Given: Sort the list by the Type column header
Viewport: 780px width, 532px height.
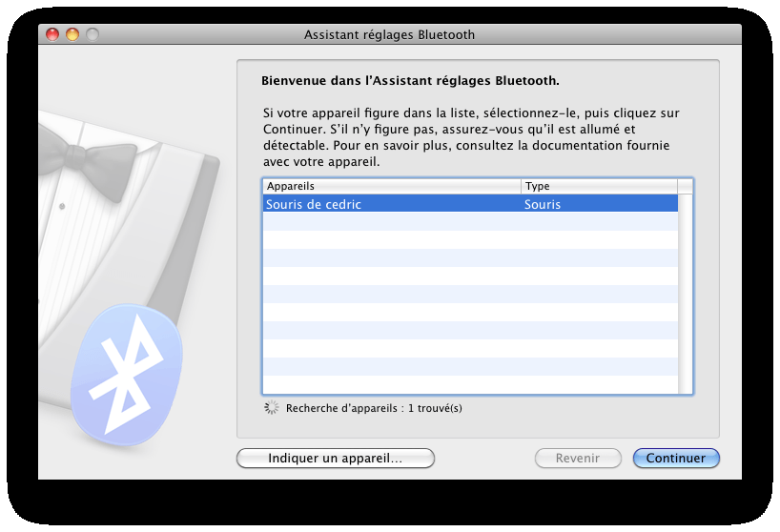Looking at the screenshot, I should coord(599,186).
